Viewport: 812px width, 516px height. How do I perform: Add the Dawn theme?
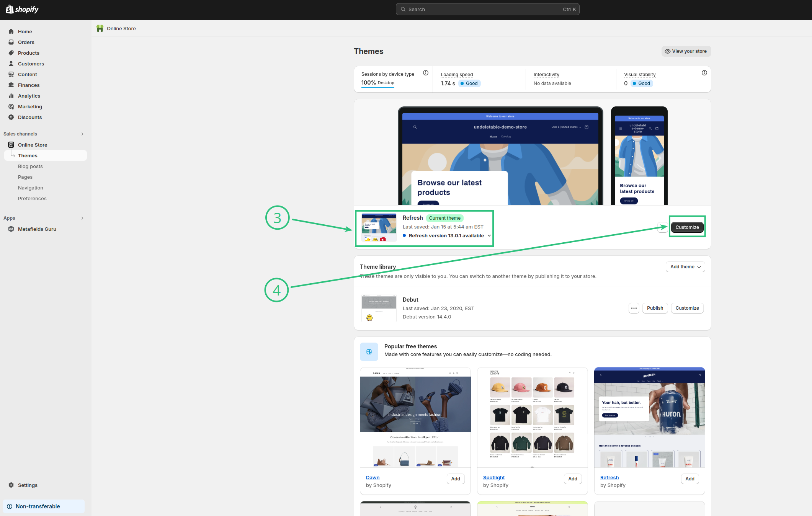[456, 479]
